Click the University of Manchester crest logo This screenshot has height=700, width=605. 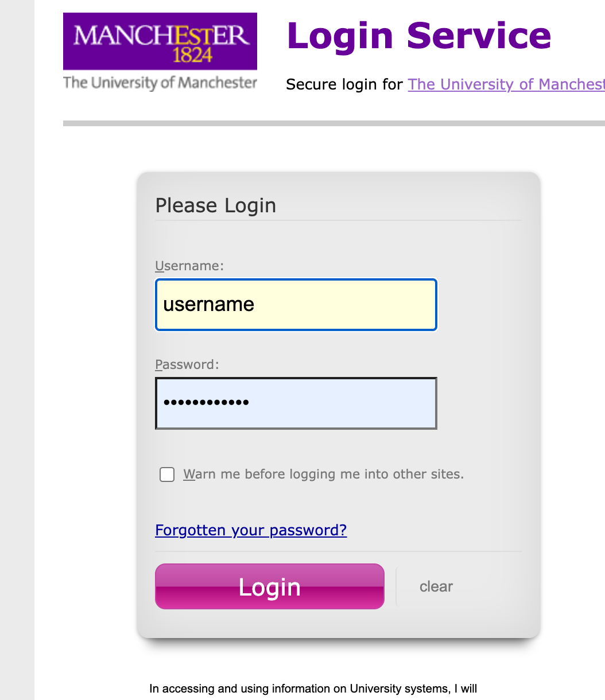coord(160,41)
